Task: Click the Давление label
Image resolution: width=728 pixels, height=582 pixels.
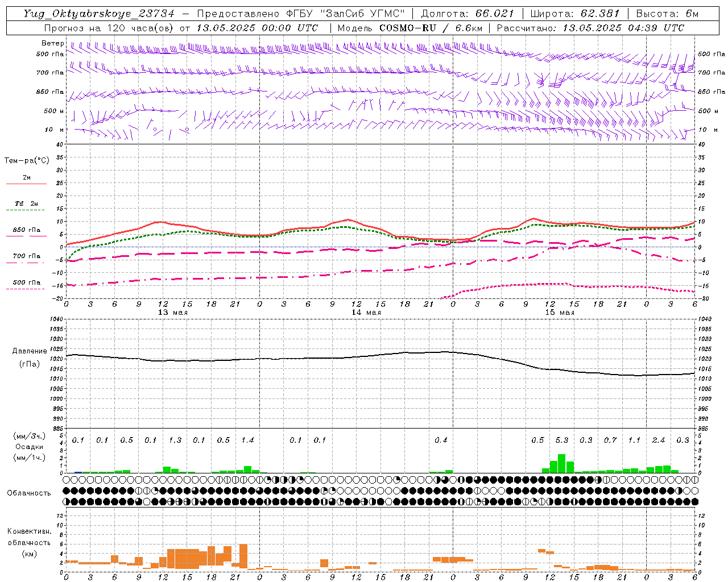Action: pyautogui.click(x=30, y=351)
